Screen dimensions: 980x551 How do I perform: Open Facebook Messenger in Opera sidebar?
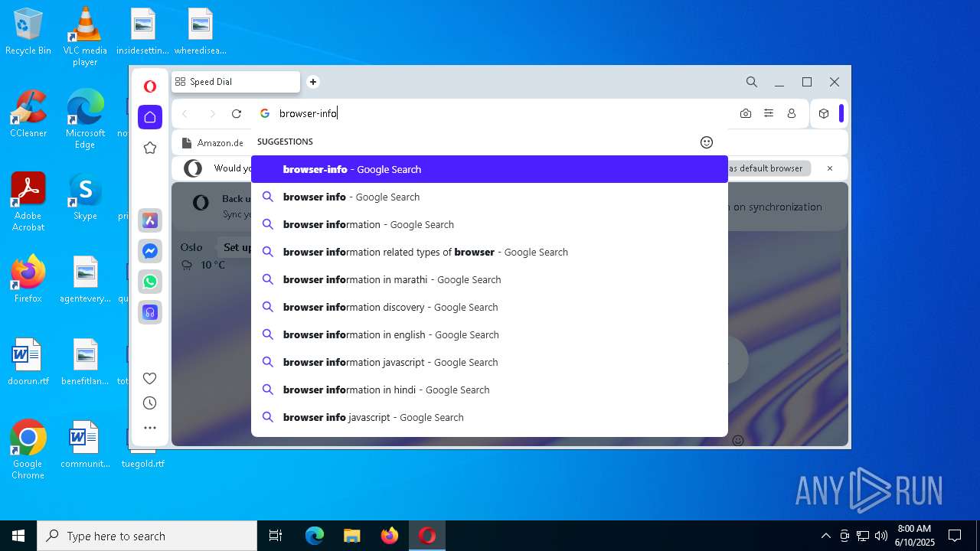click(150, 251)
